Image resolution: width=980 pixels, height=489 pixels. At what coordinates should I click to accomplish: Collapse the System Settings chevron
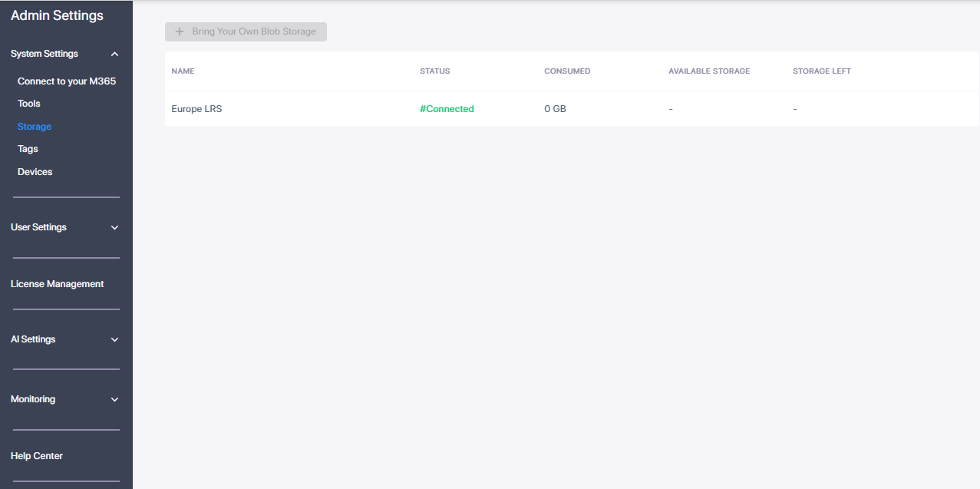(114, 55)
